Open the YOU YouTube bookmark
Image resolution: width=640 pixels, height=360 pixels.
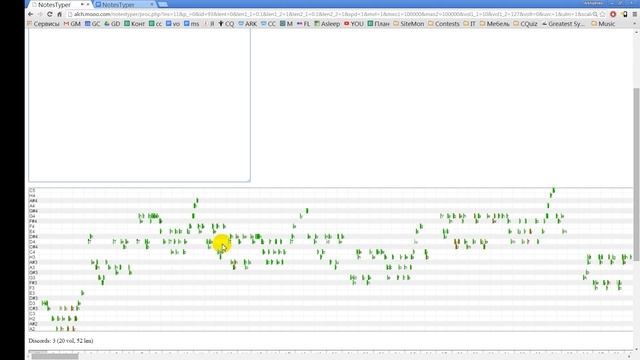pos(353,24)
